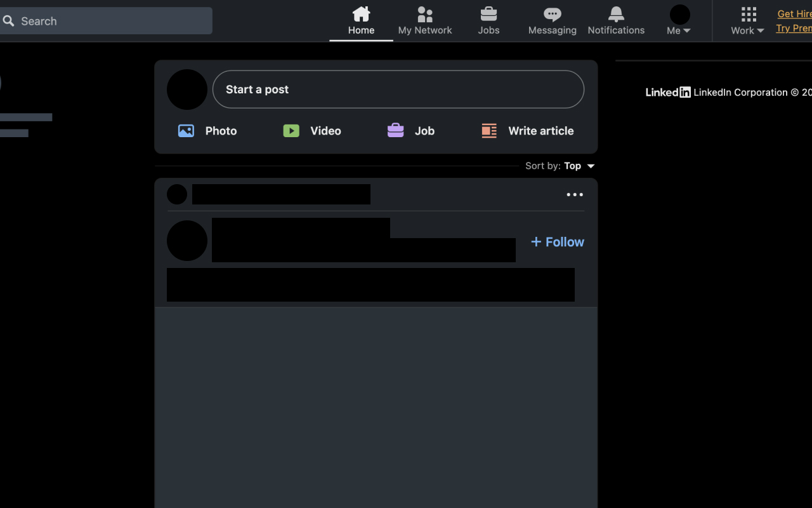
Task: Click the Start a post input field
Action: pos(398,90)
